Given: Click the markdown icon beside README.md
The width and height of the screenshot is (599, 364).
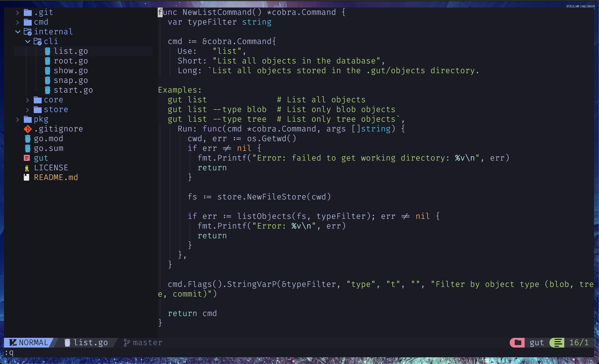Looking at the screenshot, I should tap(27, 177).
